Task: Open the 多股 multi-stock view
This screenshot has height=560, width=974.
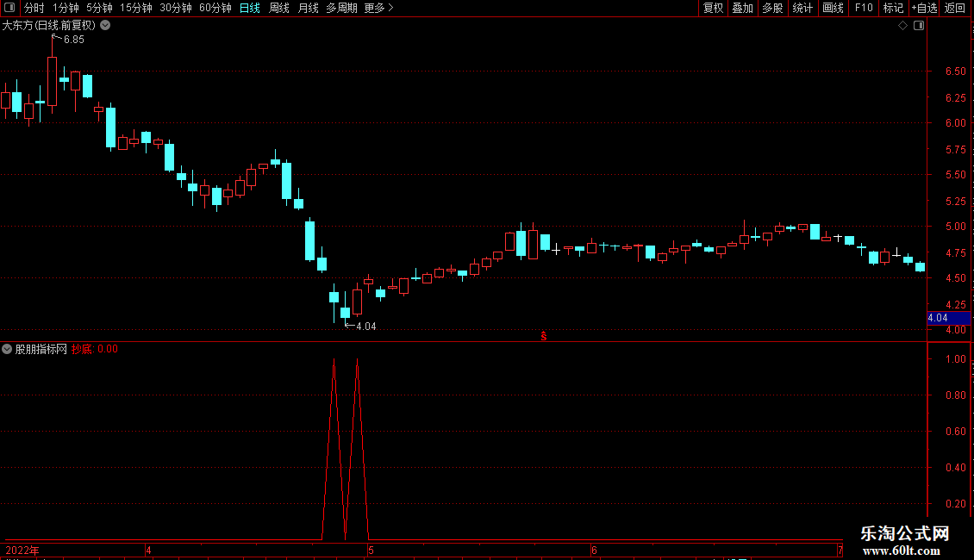Action: click(773, 8)
